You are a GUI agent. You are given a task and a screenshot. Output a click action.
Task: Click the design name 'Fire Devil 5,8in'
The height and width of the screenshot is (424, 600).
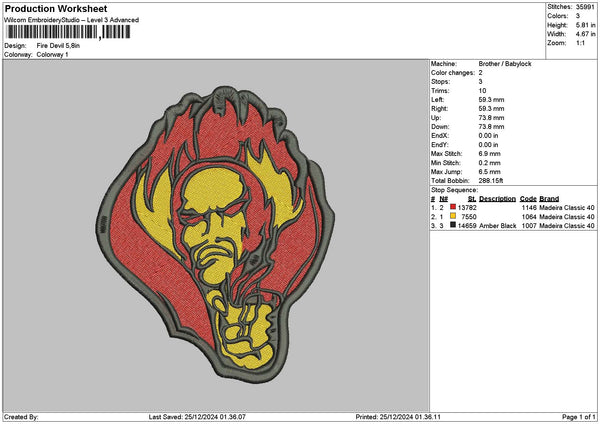58,46
